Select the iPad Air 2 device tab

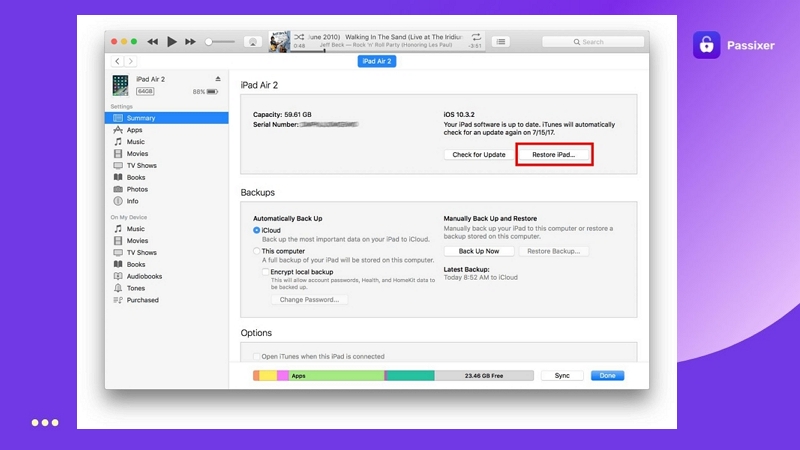click(377, 61)
